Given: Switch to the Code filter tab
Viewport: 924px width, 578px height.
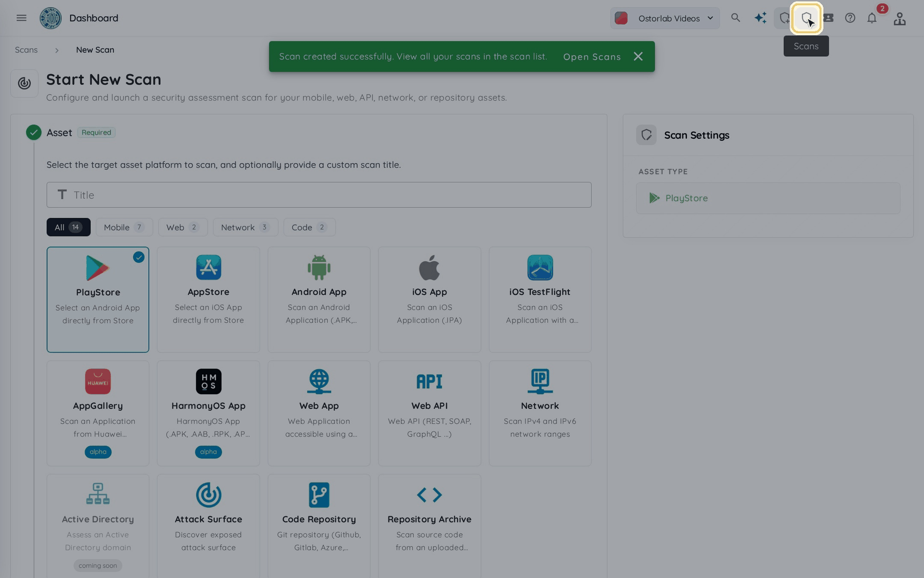Looking at the screenshot, I should (x=309, y=227).
